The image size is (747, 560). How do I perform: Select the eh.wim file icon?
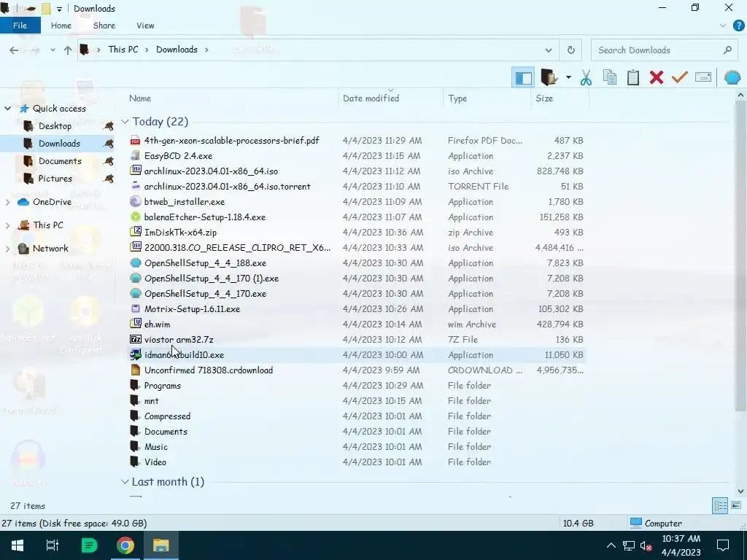point(135,324)
